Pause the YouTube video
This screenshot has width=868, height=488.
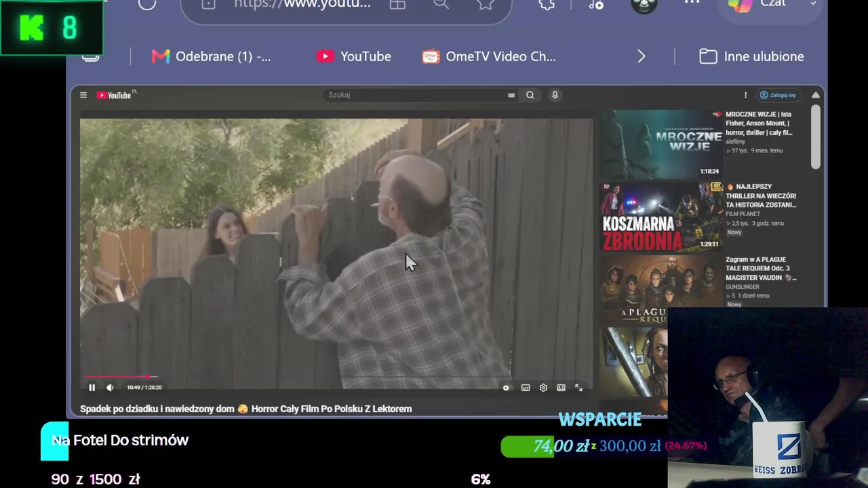(x=92, y=388)
